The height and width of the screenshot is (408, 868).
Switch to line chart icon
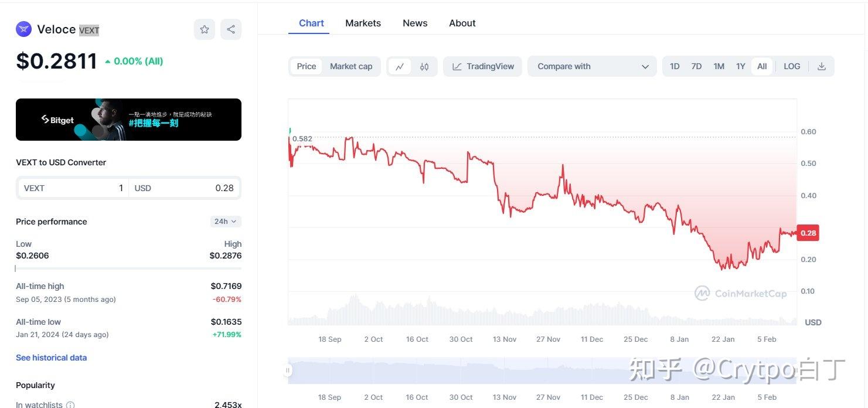pyautogui.click(x=400, y=66)
